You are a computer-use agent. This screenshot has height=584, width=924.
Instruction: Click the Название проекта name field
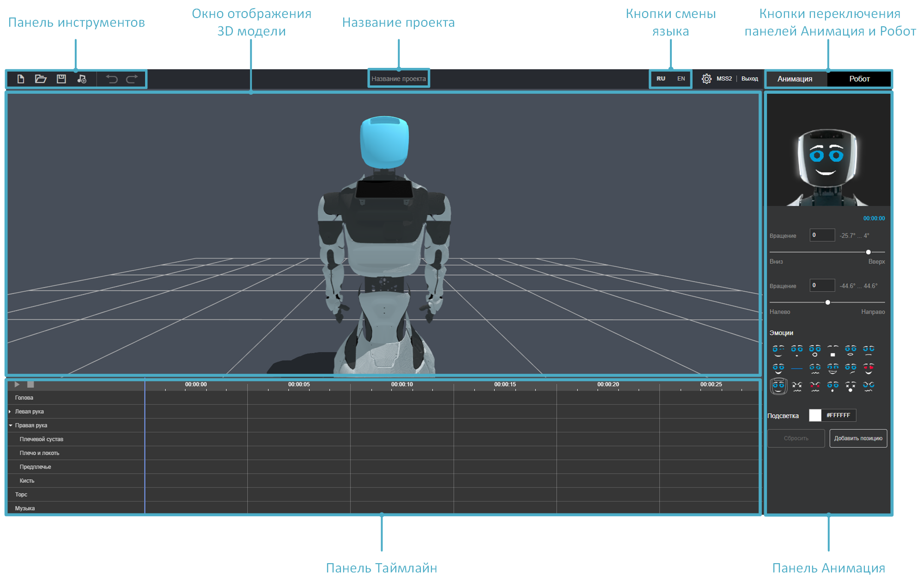(x=399, y=78)
